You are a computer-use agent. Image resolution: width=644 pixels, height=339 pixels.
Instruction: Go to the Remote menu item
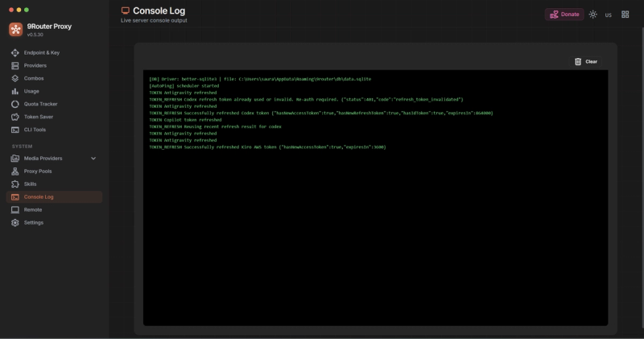click(54, 209)
